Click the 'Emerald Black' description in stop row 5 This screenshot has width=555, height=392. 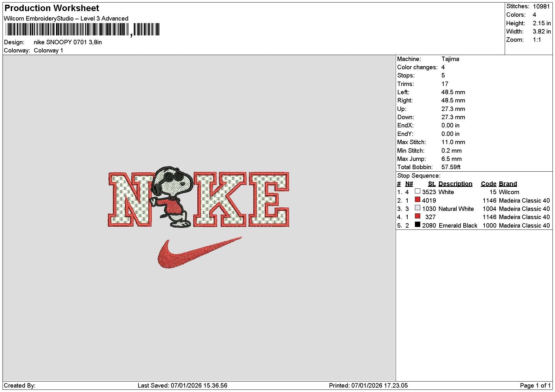click(x=458, y=226)
